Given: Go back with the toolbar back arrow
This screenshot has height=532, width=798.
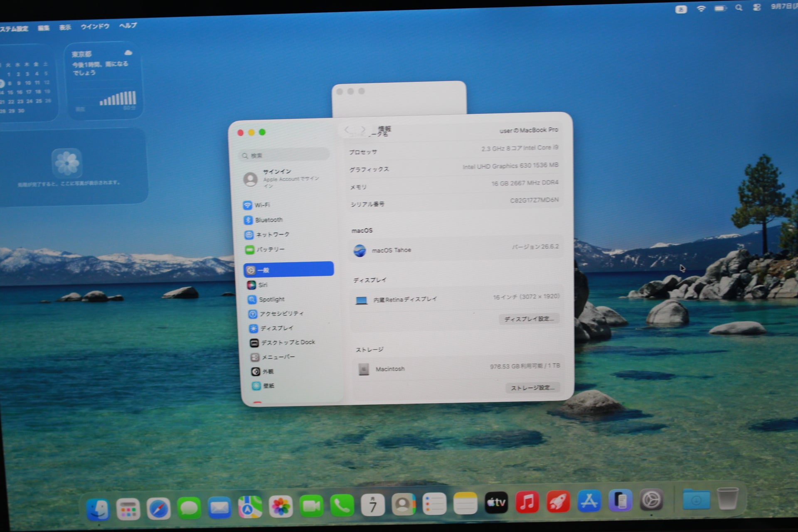Looking at the screenshot, I should tap(347, 130).
